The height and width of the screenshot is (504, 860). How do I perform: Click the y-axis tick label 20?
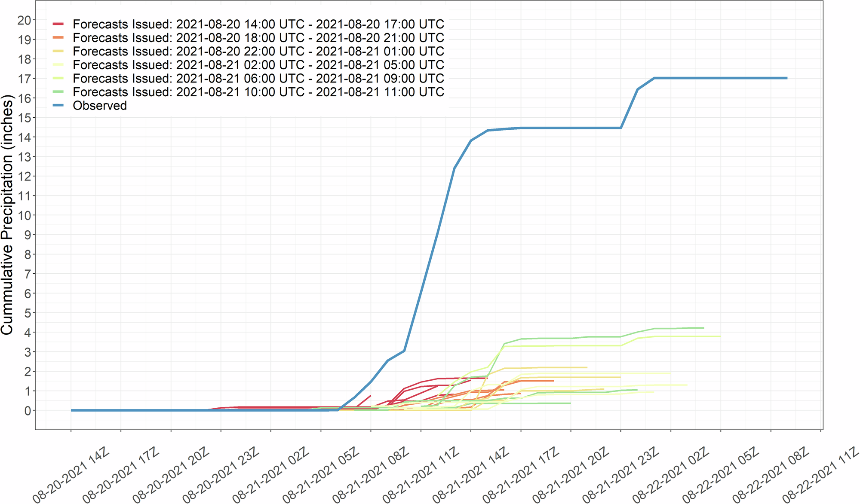(24, 20)
